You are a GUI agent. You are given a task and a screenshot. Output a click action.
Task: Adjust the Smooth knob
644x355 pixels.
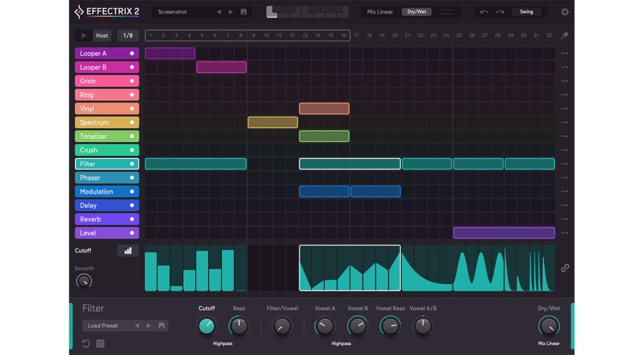[84, 281]
